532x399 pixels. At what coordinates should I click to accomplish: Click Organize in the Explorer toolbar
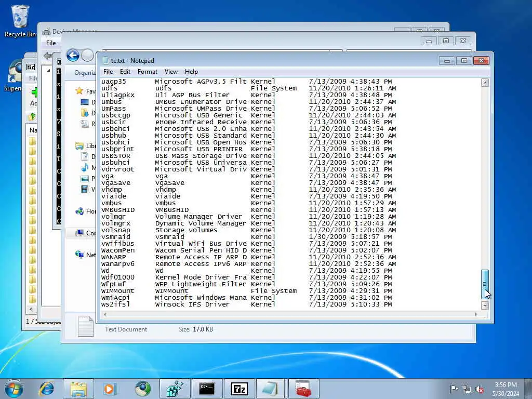[85, 73]
